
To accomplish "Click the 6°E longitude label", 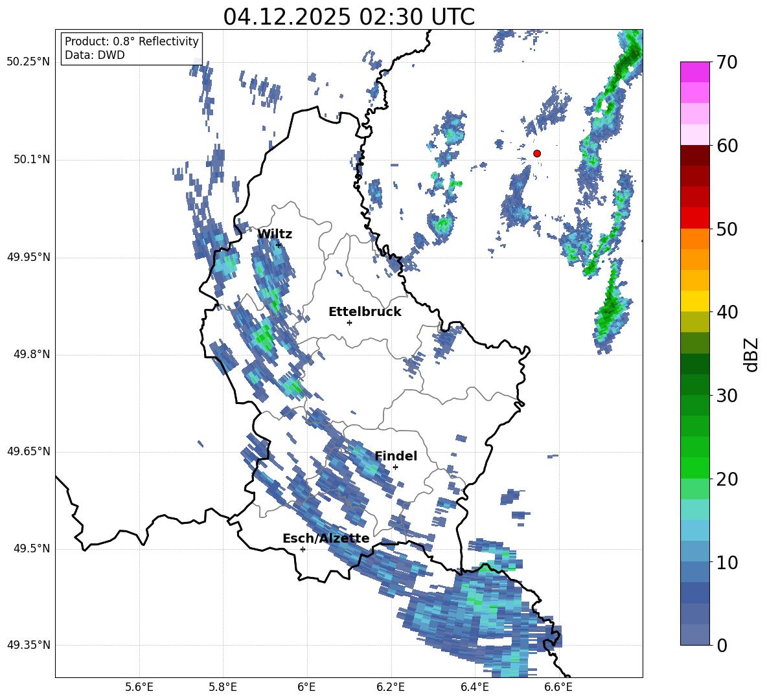I will click(306, 687).
